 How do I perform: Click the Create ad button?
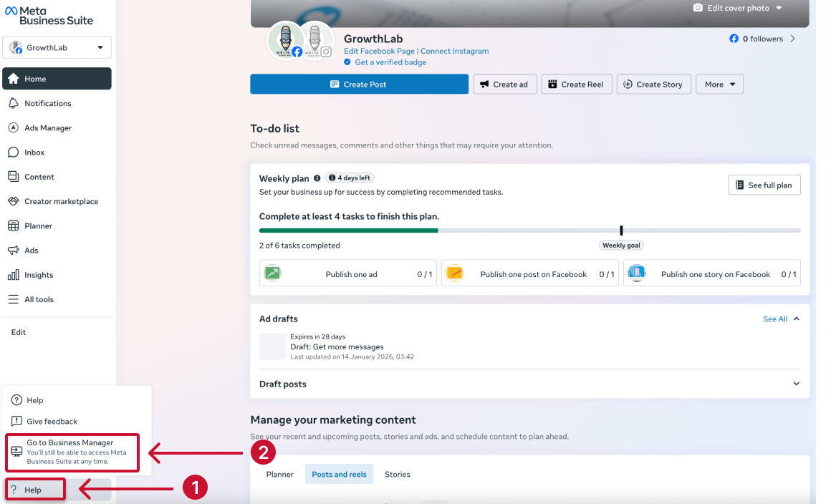[x=504, y=84]
